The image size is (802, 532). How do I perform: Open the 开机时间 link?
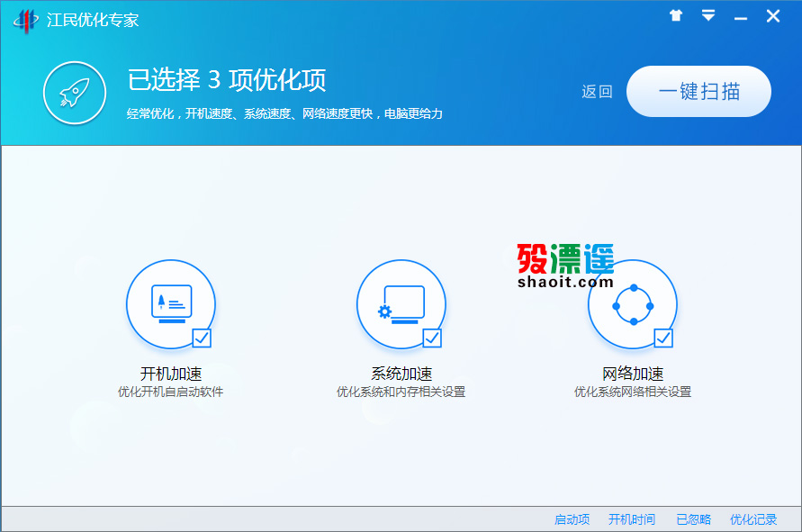pos(632,519)
